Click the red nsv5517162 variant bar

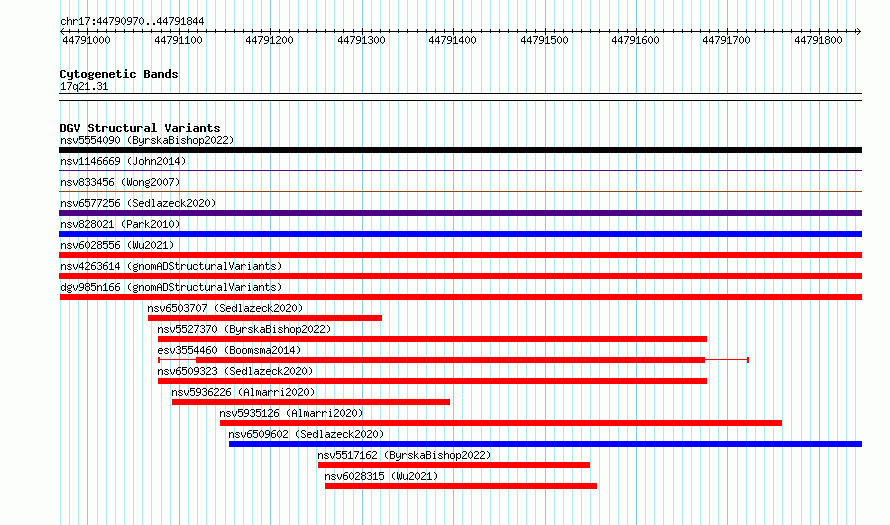(454, 465)
